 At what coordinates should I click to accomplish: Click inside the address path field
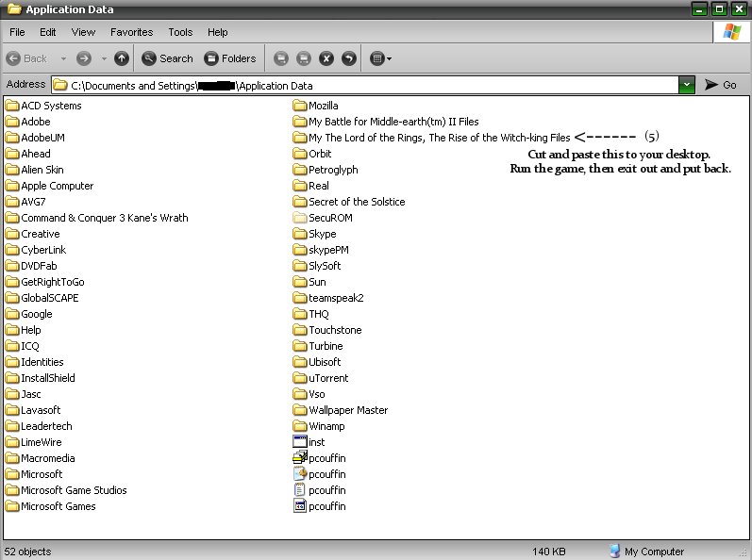364,85
